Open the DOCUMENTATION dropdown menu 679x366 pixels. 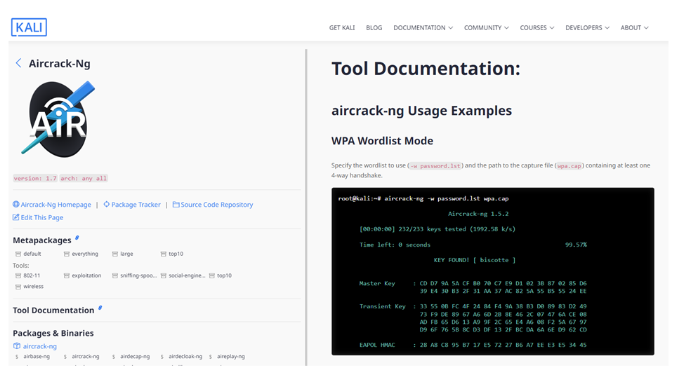pyautogui.click(x=423, y=28)
